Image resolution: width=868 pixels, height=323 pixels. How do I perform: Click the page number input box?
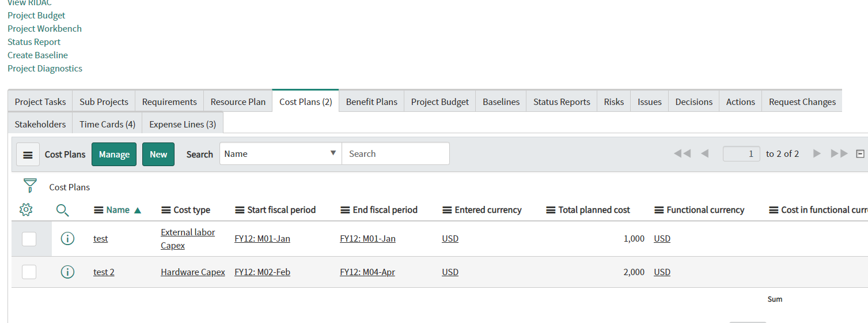741,153
